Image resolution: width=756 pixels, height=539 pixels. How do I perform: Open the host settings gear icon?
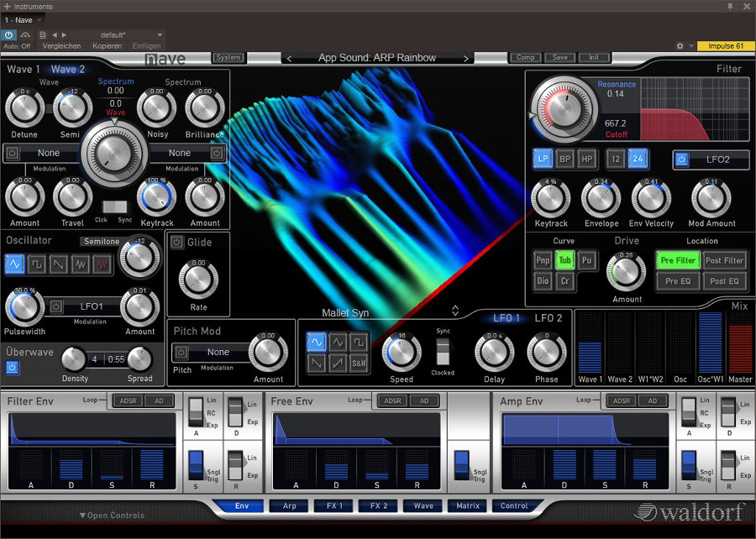(680, 46)
